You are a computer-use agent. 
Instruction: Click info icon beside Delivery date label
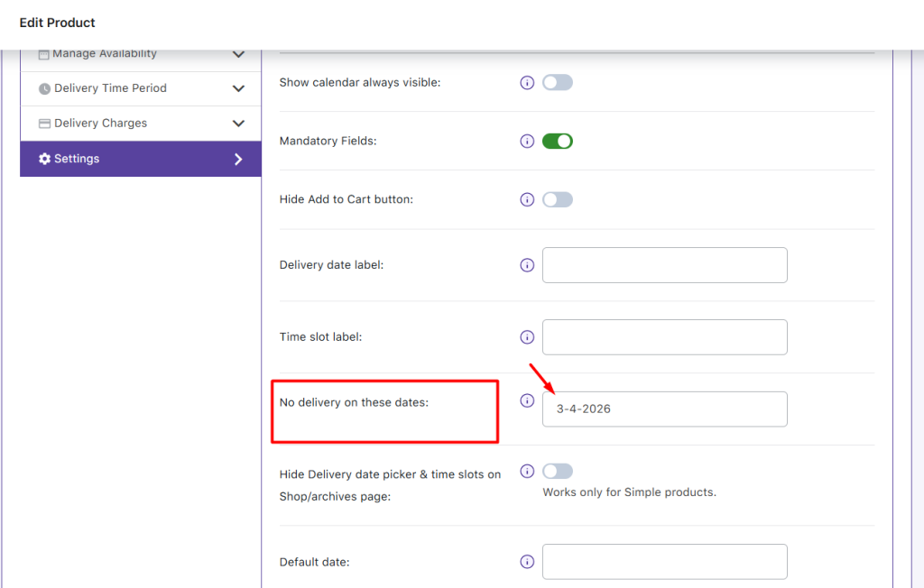click(x=527, y=265)
